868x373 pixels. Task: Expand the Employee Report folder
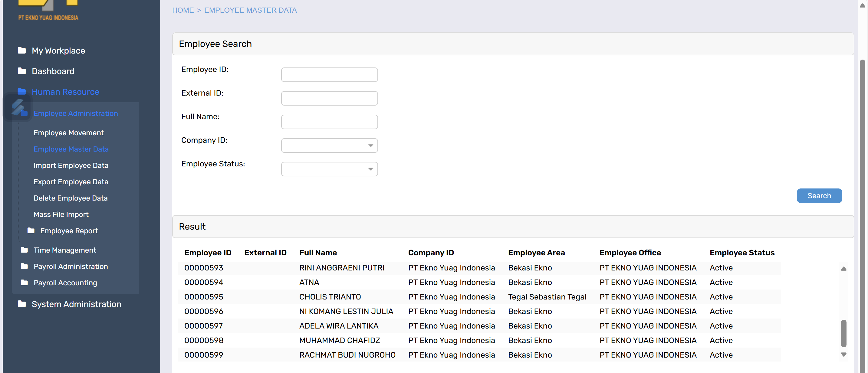pos(69,231)
